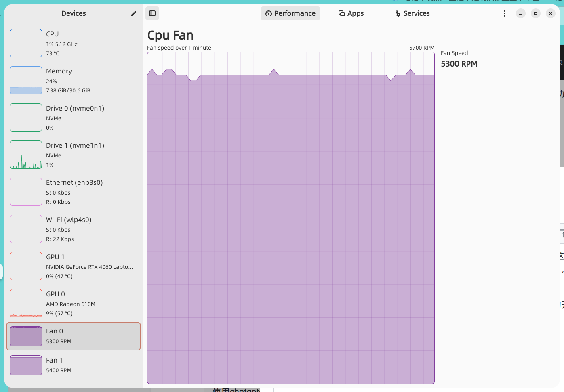Image resolution: width=564 pixels, height=392 pixels.
Task: Click the CPU '73 °C' temperature text
Action: (53, 53)
